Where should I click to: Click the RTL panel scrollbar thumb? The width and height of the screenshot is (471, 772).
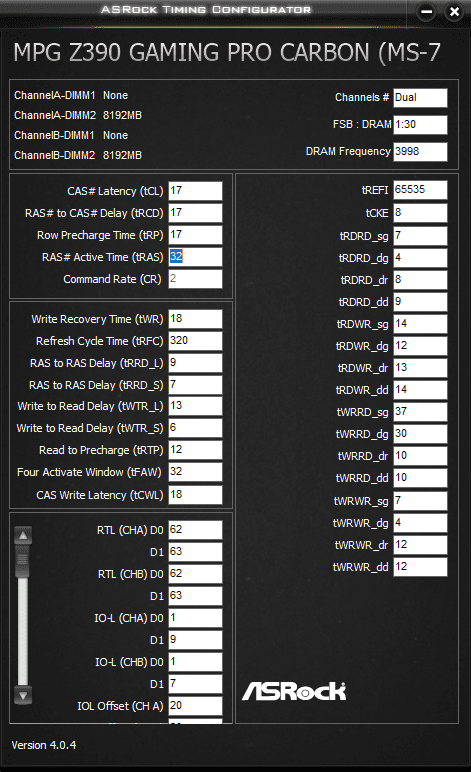click(23, 561)
